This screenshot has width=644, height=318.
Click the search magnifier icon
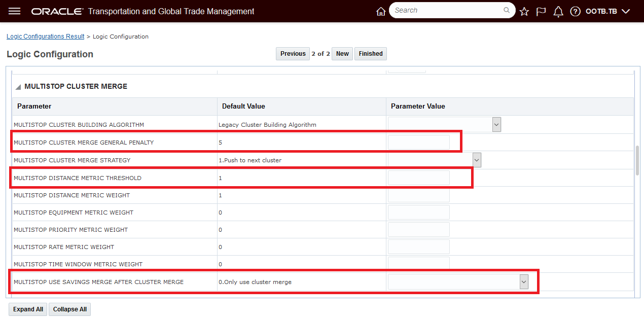point(507,11)
